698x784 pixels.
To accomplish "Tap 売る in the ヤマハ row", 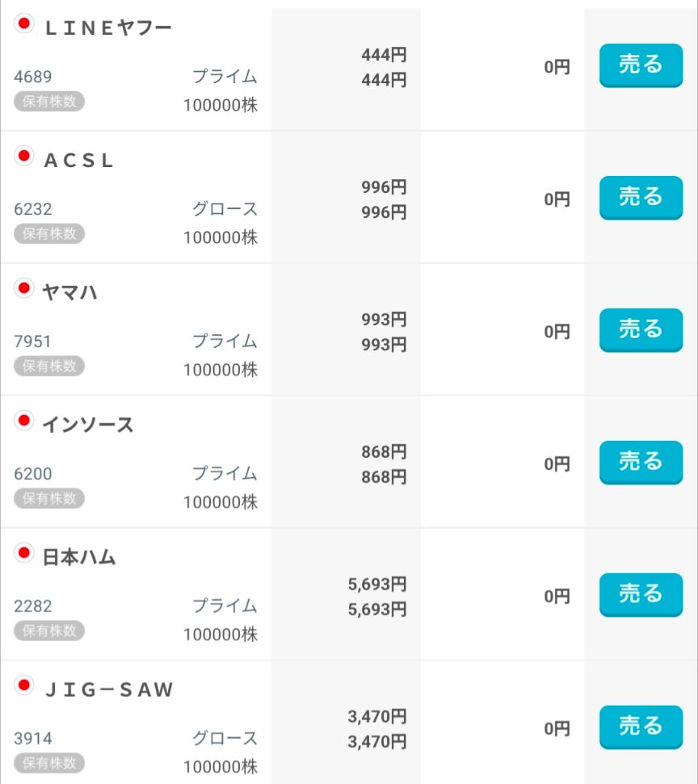I will pyautogui.click(x=641, y=329).
